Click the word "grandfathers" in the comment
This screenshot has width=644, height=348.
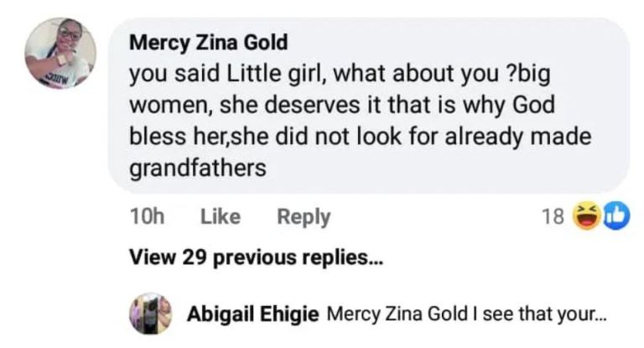click(x=198, y=168)
